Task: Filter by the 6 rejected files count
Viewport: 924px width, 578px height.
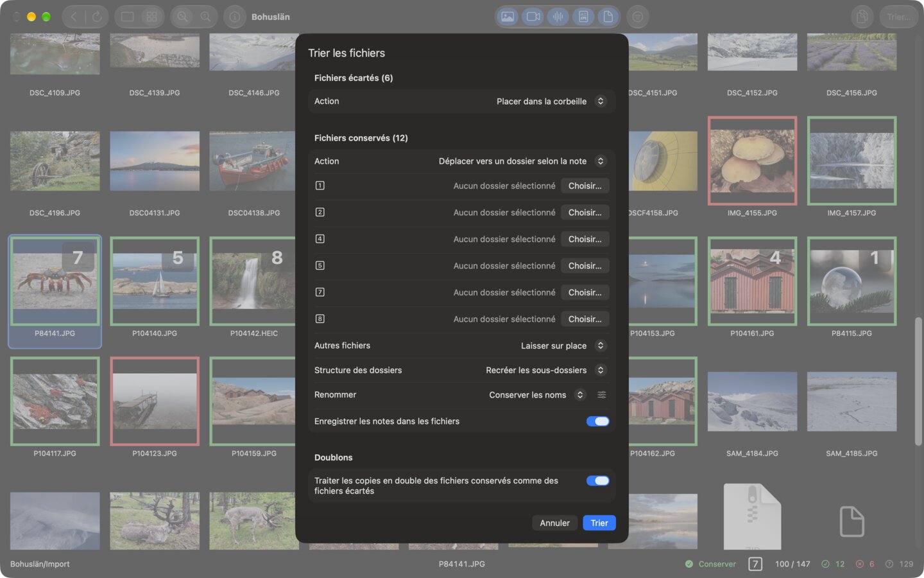Action: click(865, 564)
